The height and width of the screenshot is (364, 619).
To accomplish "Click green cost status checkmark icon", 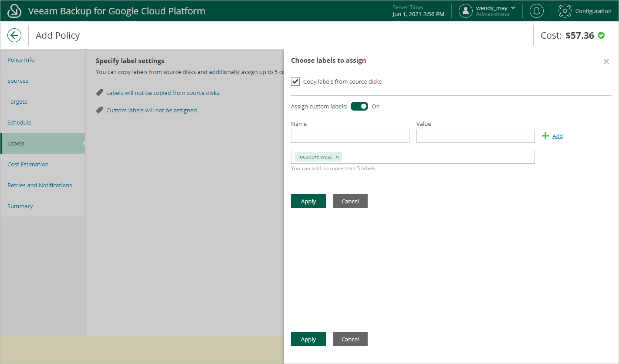I will coord(601,35).
